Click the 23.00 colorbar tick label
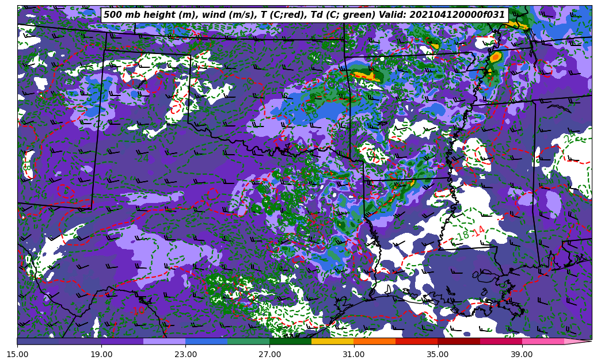Viewport: 597px width, 364px height. [x=185, y=355]
